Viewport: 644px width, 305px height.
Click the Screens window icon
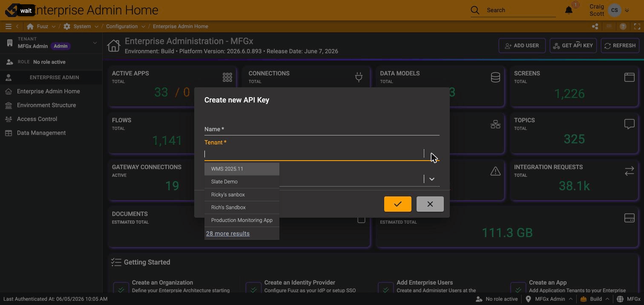pyautogui.click(x=629, y=77)
